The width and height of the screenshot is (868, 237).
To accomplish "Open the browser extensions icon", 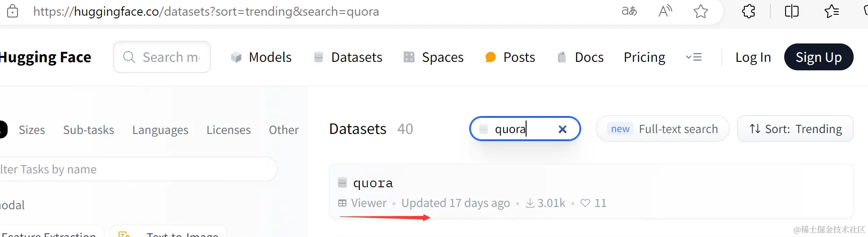I will [748, 11].
